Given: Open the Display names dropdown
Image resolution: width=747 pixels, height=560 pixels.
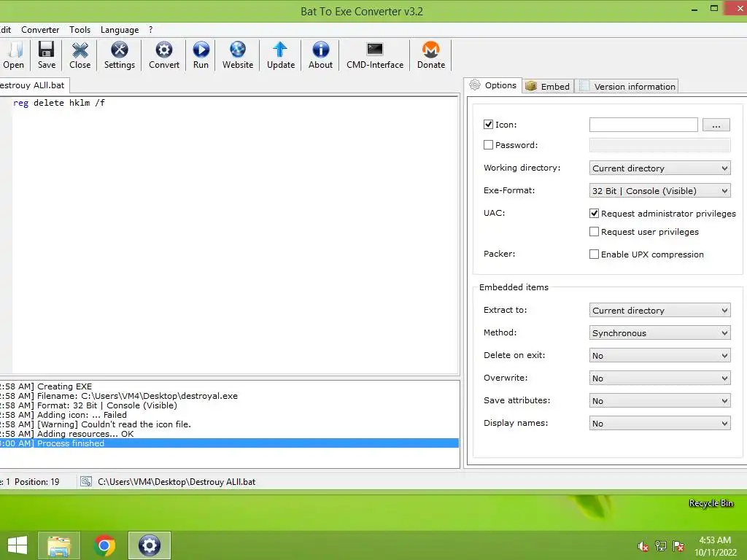Looking at the screenshot, I should click(659, 424).
